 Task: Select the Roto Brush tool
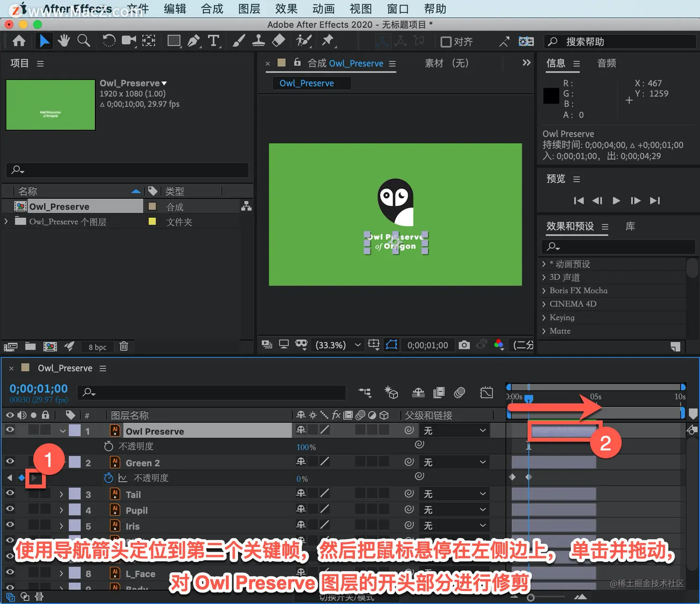click(304, 41)
